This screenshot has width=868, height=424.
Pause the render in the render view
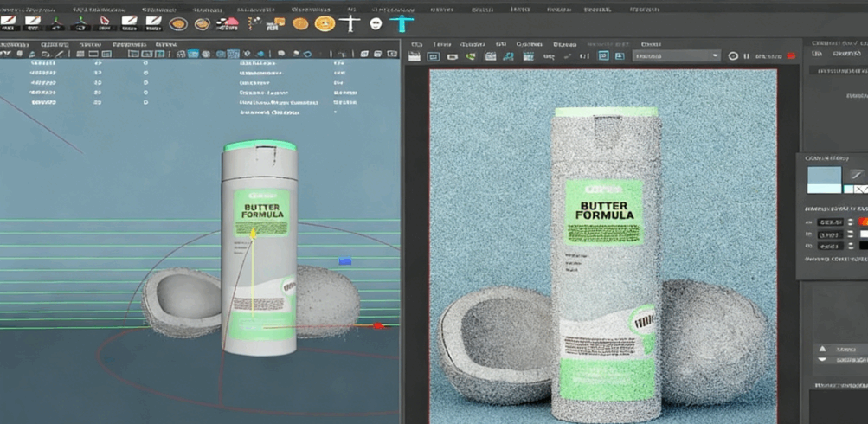point(749,56)
